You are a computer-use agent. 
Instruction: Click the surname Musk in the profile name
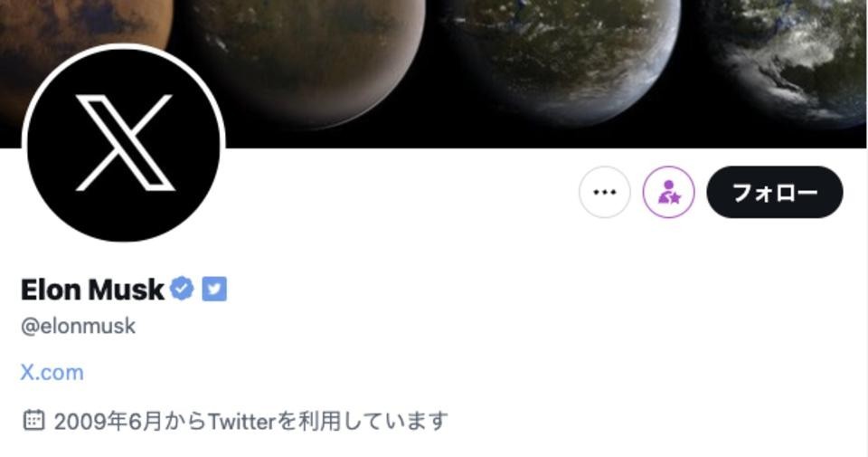pos(127,290)
